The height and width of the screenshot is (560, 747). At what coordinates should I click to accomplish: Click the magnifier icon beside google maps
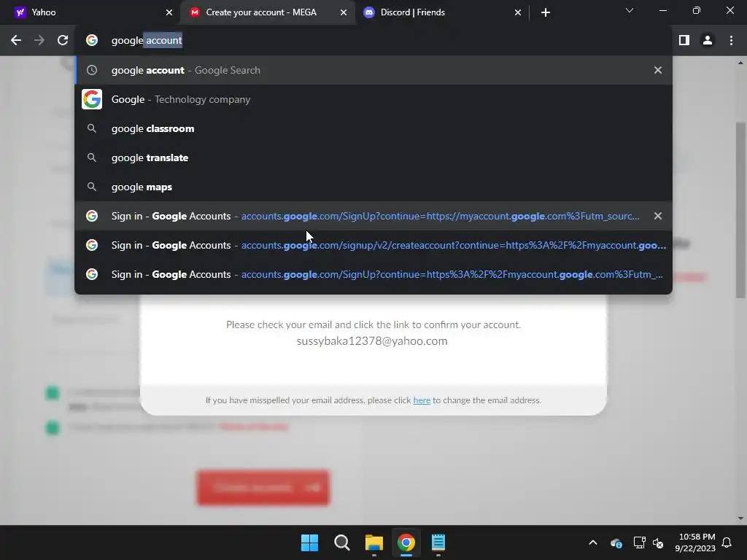point(92,187)
